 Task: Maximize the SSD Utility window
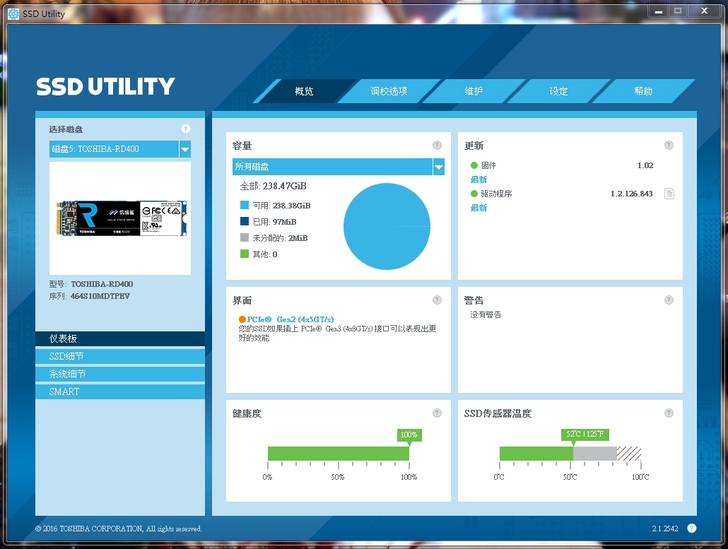(x=678, y=11)
